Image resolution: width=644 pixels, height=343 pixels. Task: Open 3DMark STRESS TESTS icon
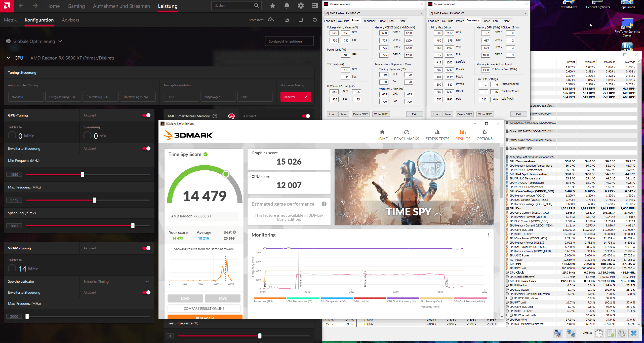437,132
